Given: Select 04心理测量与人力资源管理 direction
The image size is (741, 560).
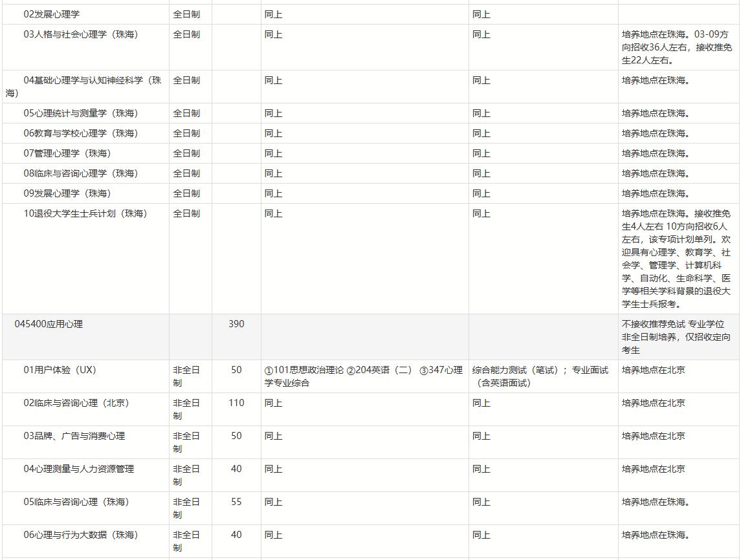Looking at the screenshot, I should click(x=79, y=469).
